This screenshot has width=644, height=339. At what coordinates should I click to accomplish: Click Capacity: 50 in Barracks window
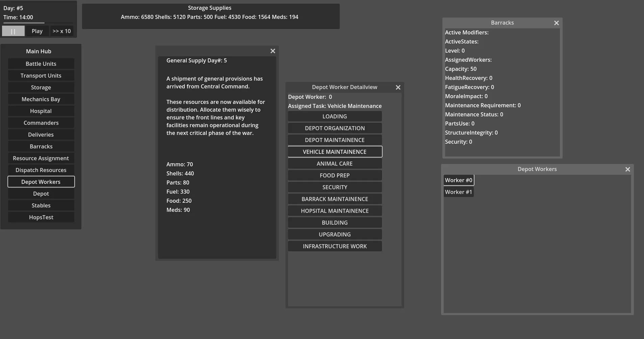461,69
